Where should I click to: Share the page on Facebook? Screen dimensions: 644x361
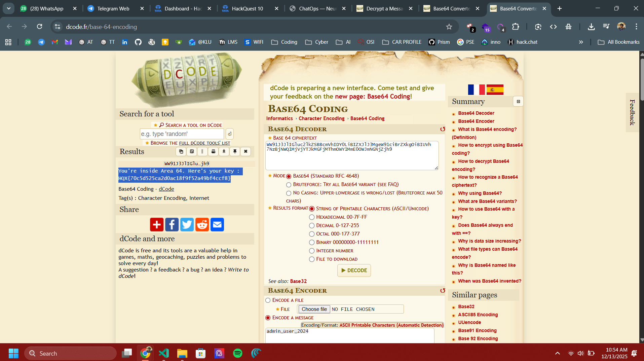(x=172, y=224)
